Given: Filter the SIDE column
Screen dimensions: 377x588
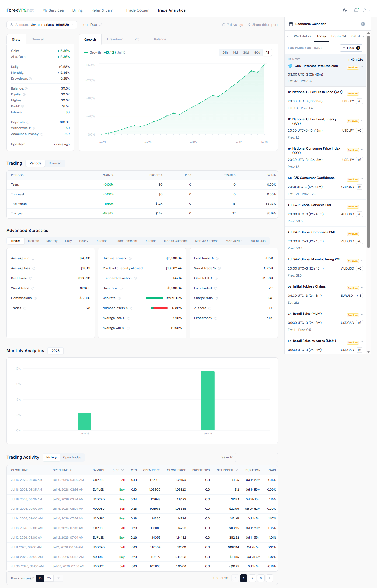Looking at the screenshot, I should tap(123, 470).
